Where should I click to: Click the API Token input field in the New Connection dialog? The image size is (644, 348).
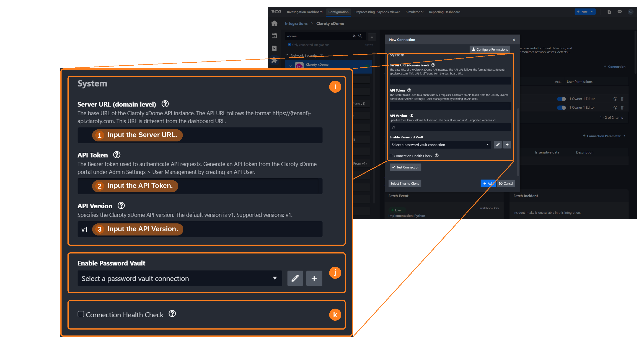click(x=450, y=106)
